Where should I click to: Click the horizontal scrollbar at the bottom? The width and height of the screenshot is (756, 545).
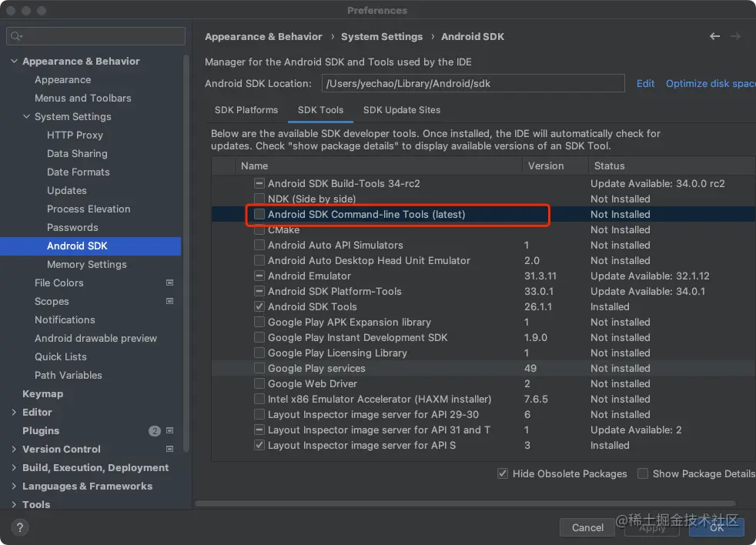[465, 503]
